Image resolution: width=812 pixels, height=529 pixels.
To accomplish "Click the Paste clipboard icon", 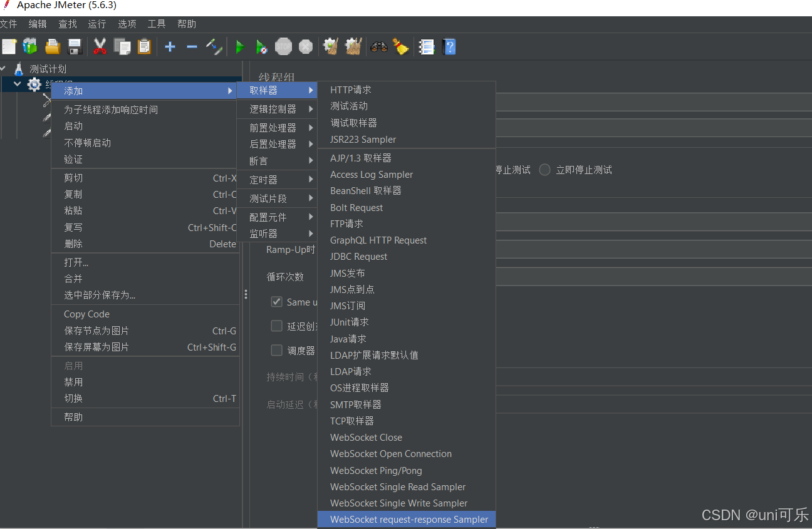I will pos(144,46).
